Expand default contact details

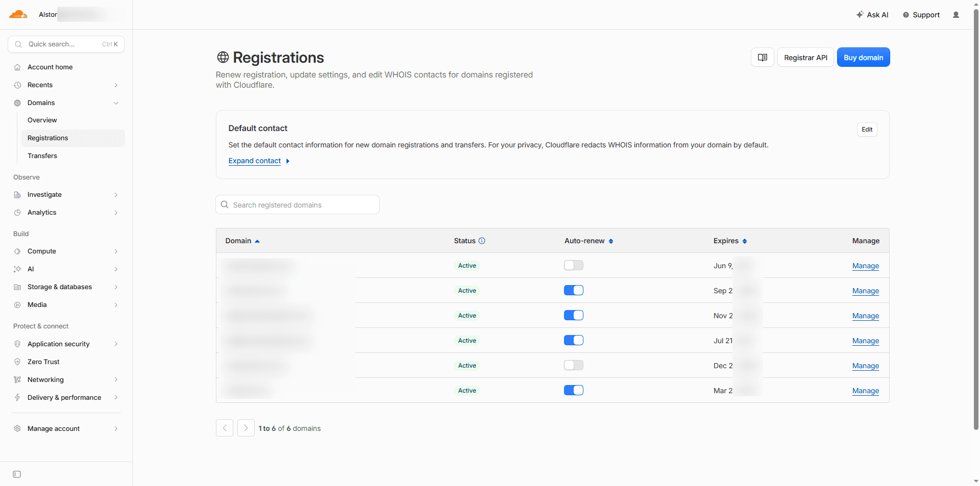coord(259,161)
